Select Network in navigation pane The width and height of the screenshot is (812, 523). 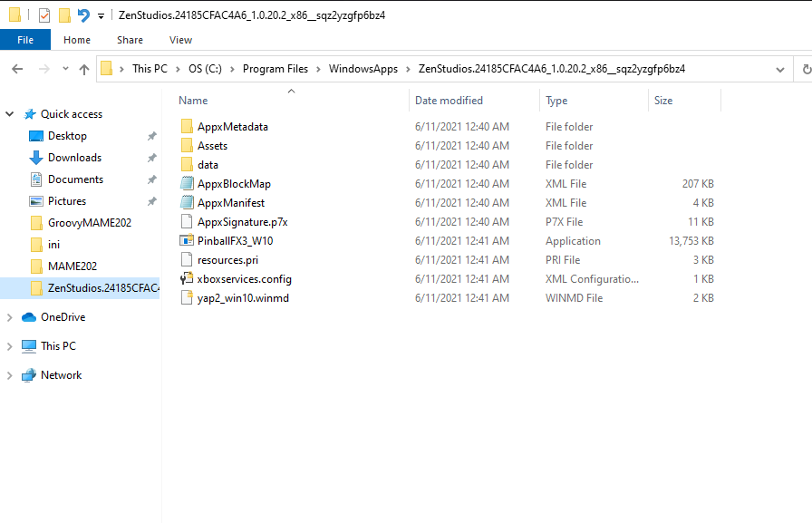click(x=61, y=375)
